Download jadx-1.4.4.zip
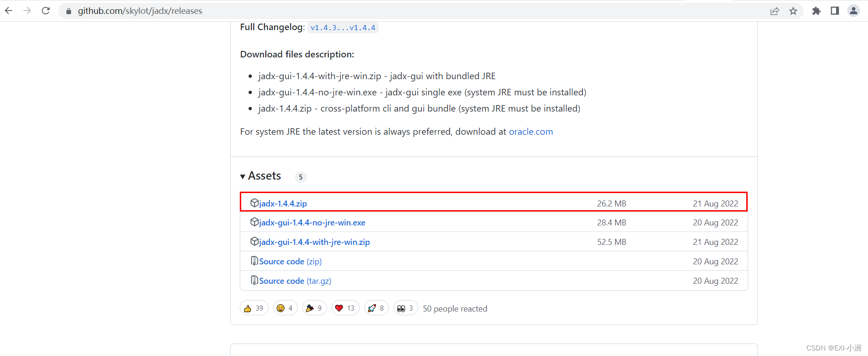This screenshot has width=868, height=356. [x=283, y=203]
